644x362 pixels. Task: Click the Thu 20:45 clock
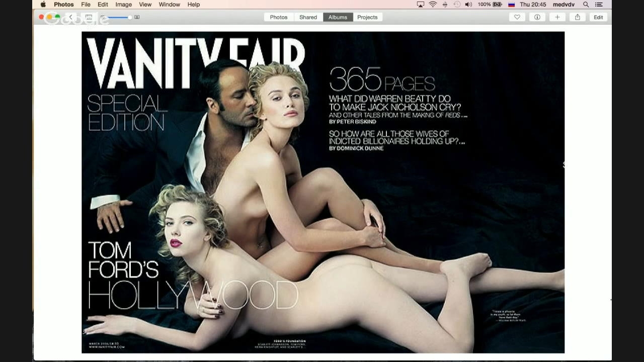[533, 5]
